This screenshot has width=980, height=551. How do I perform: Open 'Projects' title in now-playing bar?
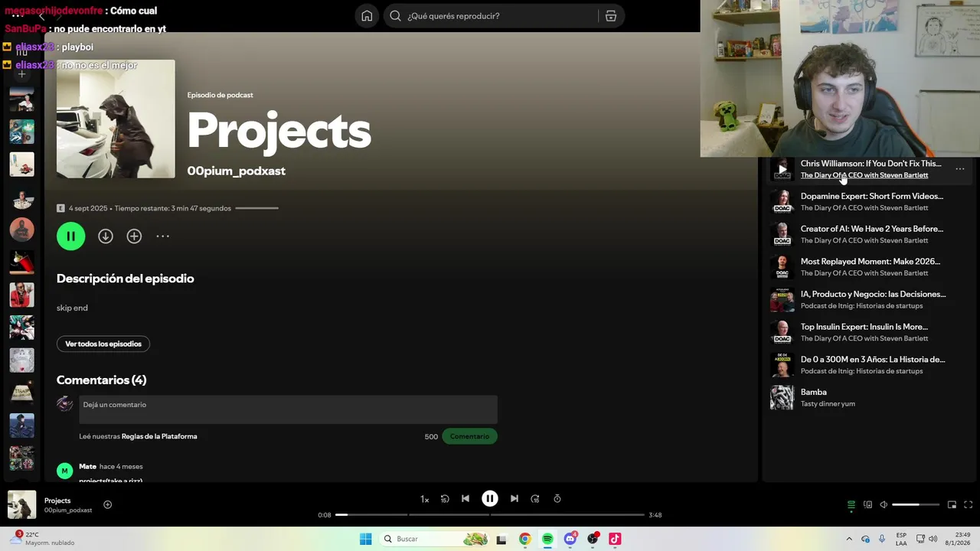(x=57, y=500)
